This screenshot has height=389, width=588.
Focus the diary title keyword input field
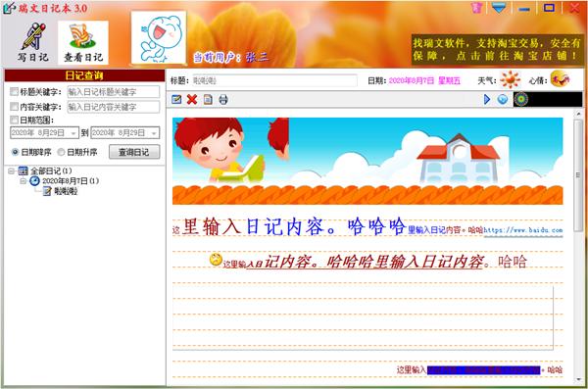(114, 92)
